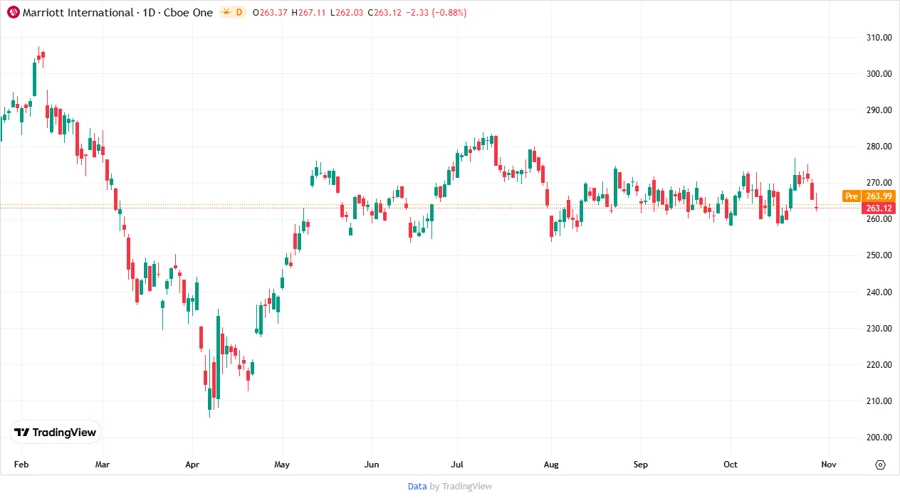Open the chart settings target icon

click(x=880, y=465)
